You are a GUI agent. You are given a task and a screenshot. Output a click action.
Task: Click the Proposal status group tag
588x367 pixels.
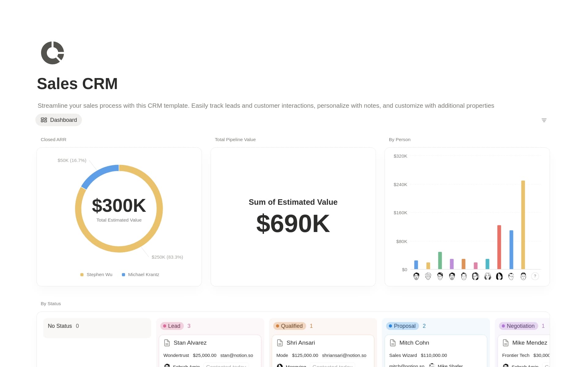(x=402, y=326)
